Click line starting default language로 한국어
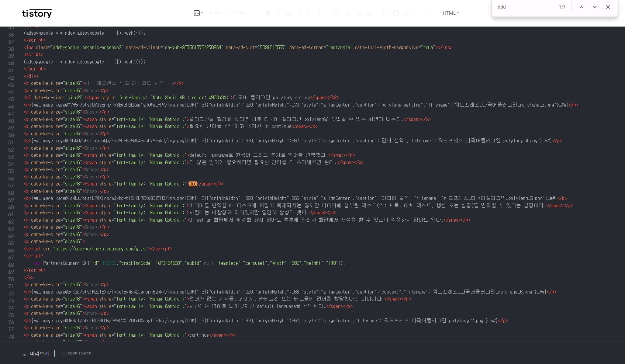Screen dimensions: 625x364 pyautogui.click(x=189, y=155)
